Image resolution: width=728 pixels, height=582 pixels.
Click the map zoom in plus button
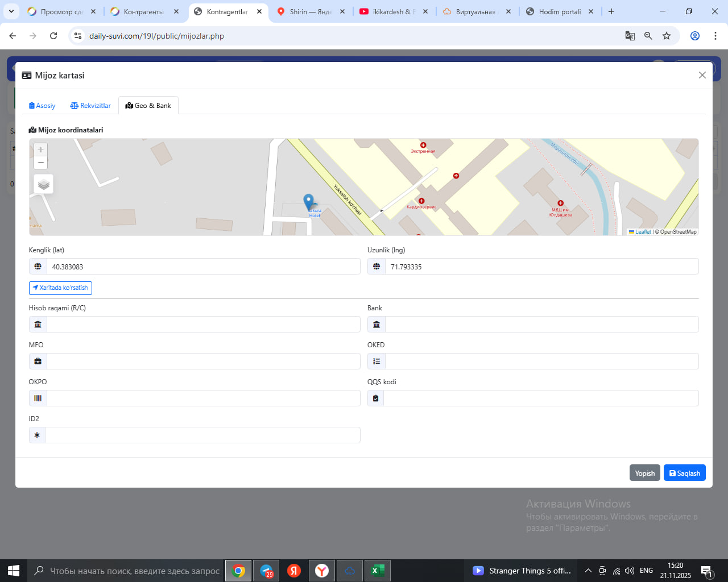click(40, 149)
